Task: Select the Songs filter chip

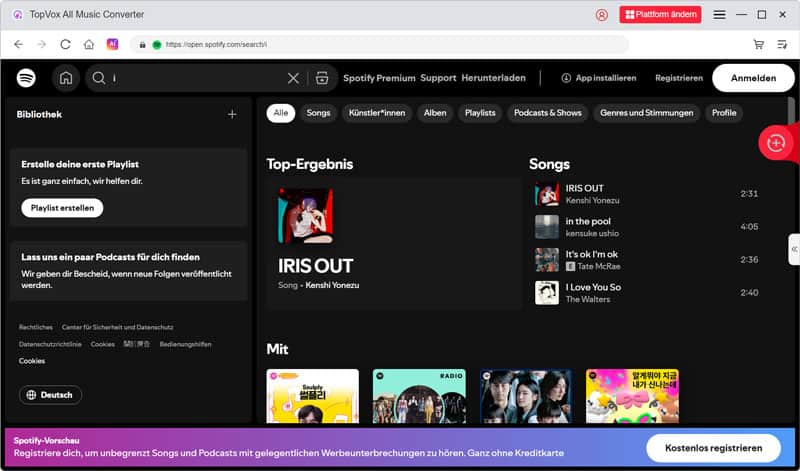Action: point(318,113)
